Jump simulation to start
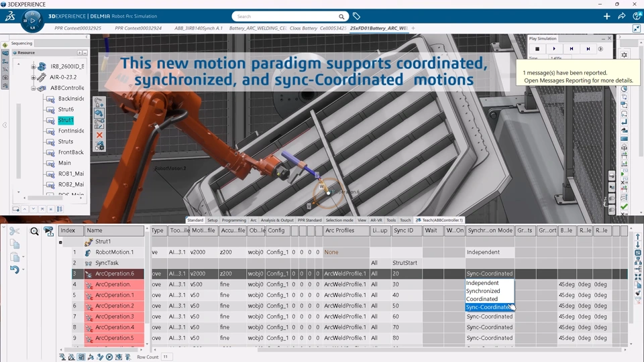644x362 pixels. 571,49
